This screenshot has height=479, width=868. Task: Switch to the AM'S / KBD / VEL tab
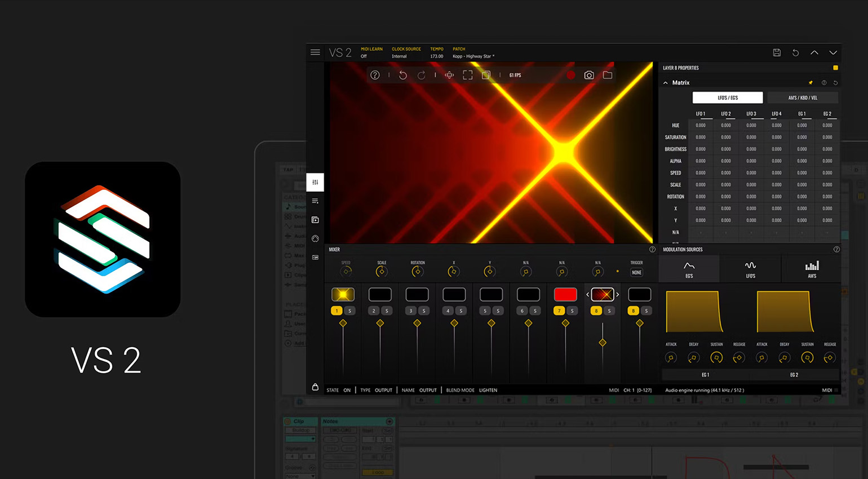click(x=803, y=97)
